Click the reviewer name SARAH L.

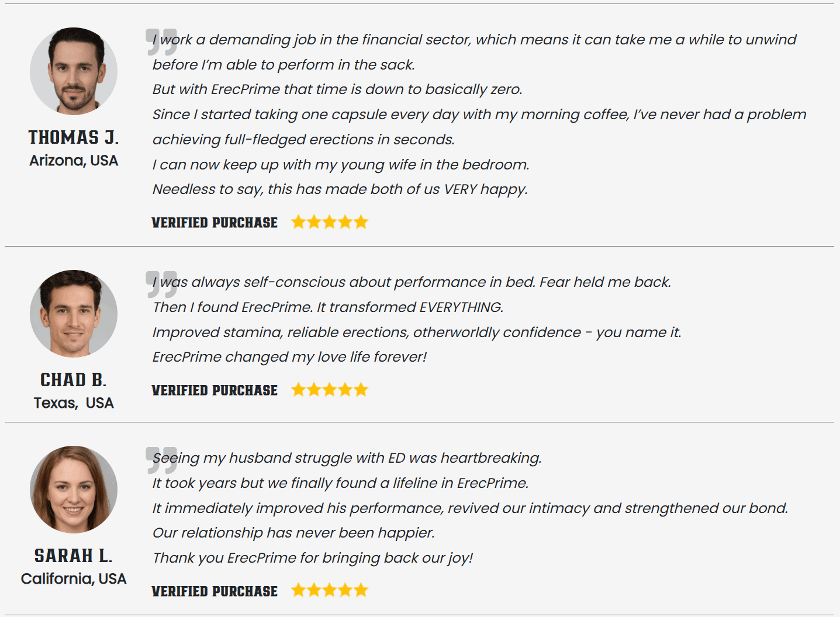(74, 556)
